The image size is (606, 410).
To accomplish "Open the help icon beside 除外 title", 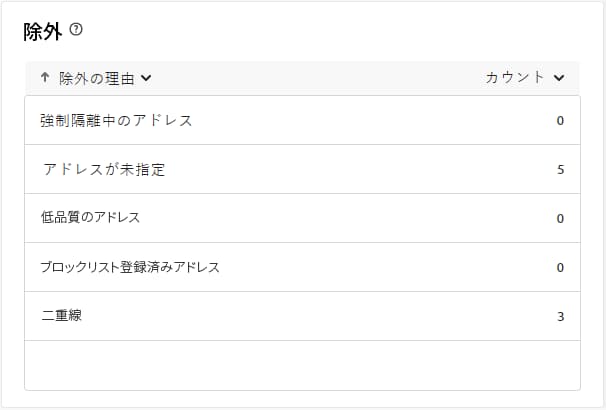I will [x=76, y=29].
